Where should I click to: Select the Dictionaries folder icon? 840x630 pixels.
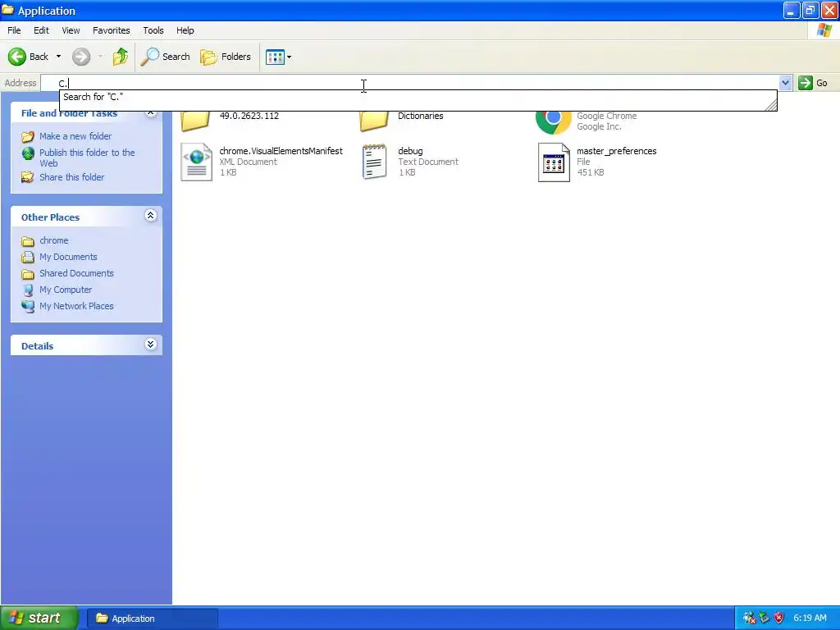pyautogui.click(x=374, y=121)
